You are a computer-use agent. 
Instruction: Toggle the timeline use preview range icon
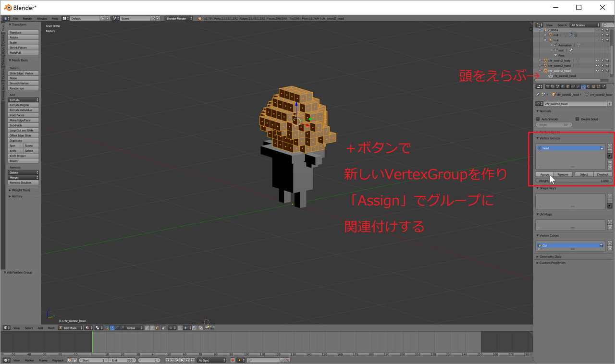[x=69, y=360]
